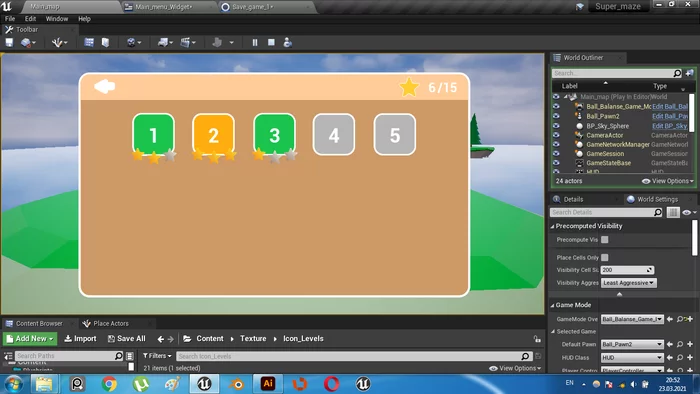The image size is (700, 394).
Task: Navigate to the Texture breadcrumb folder
Action: tap(253, 339)
